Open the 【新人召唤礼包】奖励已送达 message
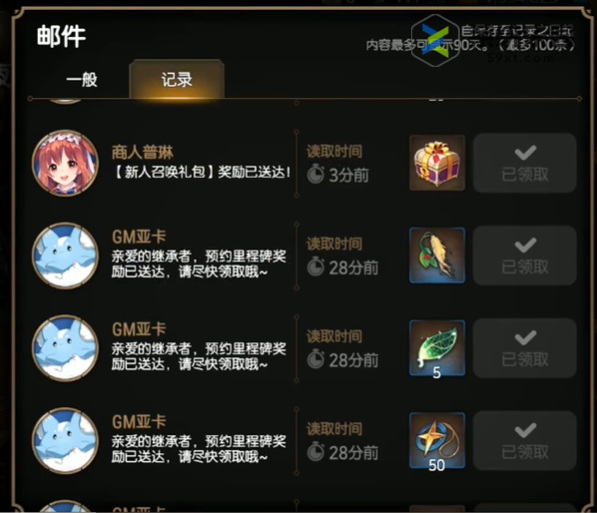 pyautogui.click(x=202, y=172)
